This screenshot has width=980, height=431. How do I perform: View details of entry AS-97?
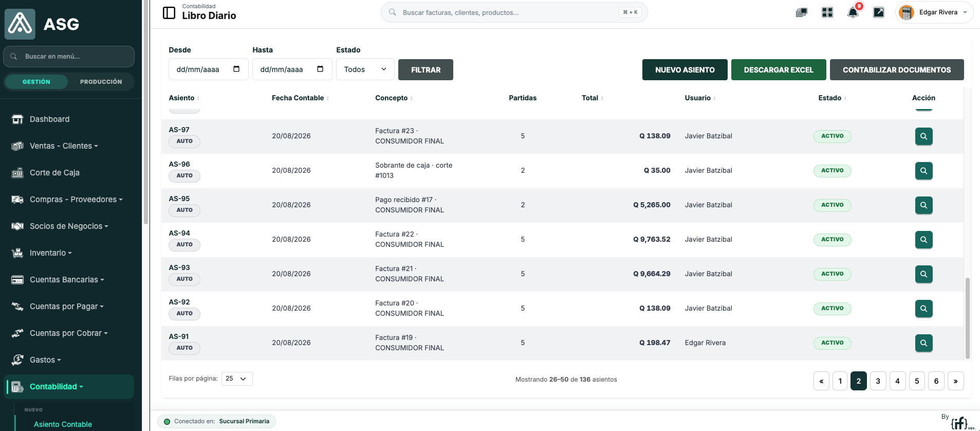point(923,136)
